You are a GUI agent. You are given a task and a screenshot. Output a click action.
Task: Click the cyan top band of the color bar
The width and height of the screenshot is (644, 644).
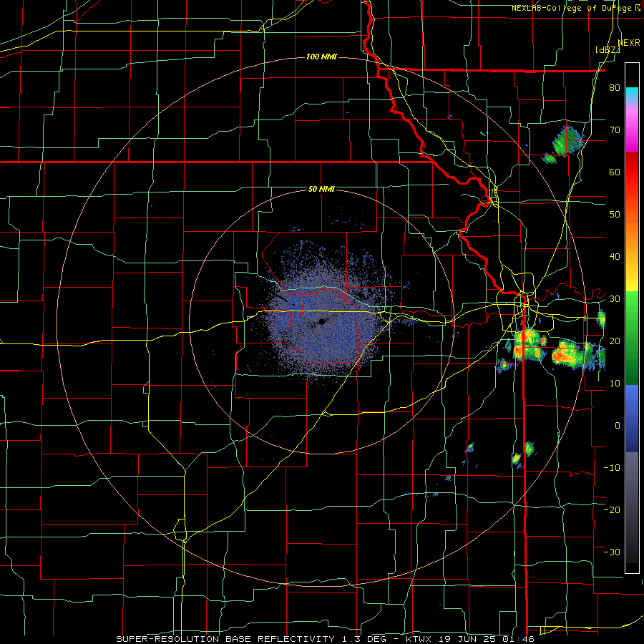click(x=632, y=94)
